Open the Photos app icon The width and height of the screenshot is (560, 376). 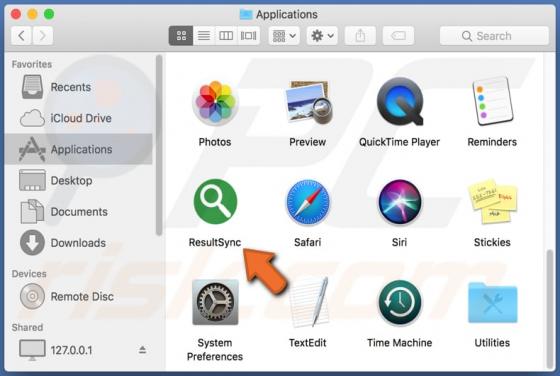[x=215, y=103]
